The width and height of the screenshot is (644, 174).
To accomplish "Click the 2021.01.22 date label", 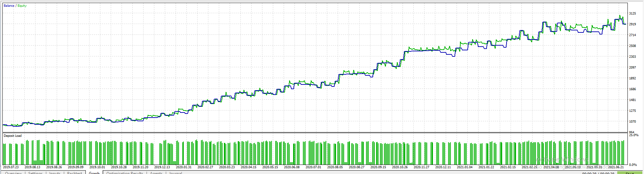I will tap(486, 167).
